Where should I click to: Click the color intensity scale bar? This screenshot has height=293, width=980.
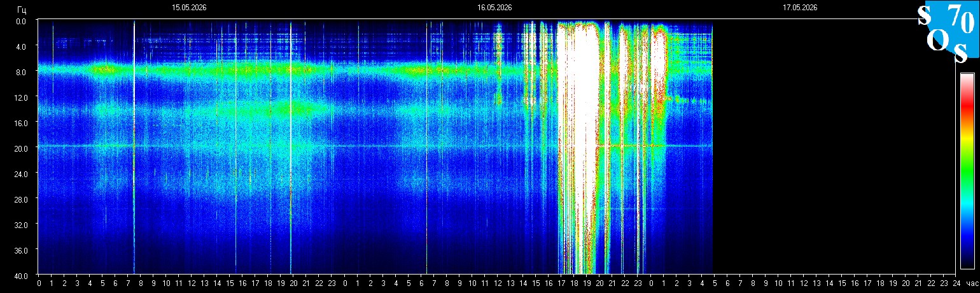tap(967, 171)
